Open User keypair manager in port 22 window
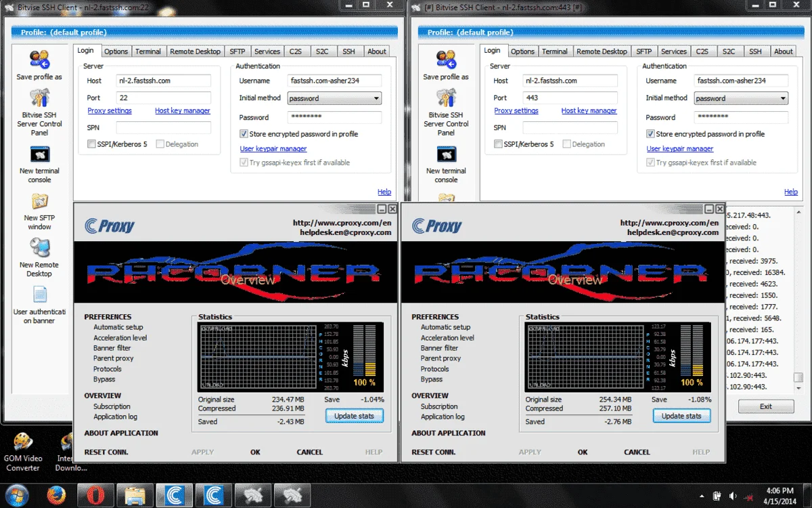Viewport: 812px width, 508px height. (273, 149)
